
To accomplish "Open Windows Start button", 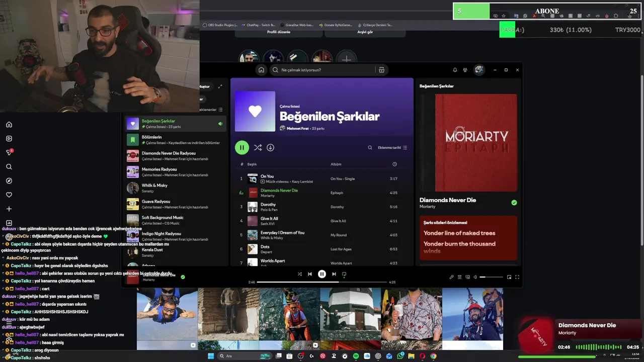I will click(211, 356).
